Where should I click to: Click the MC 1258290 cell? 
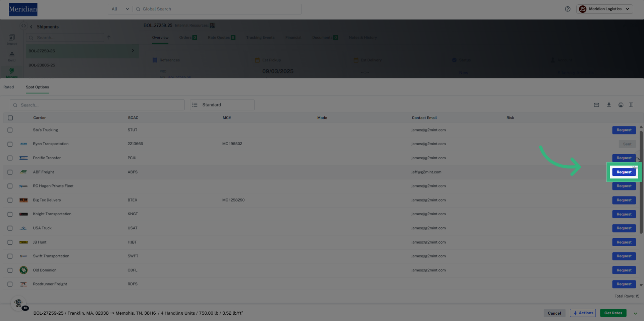point(233,200)
